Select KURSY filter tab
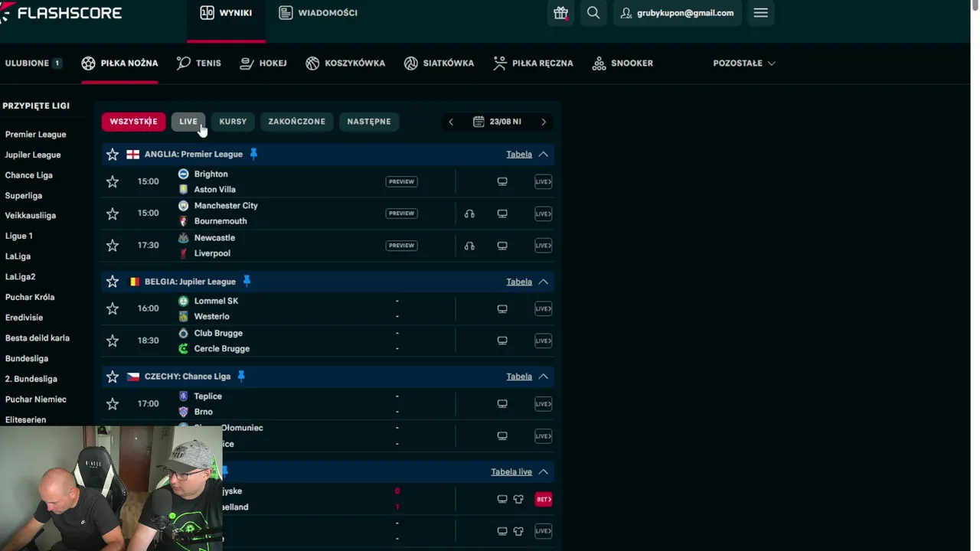Viewport: 980px width, 551px height. click(x=233, y=122)
